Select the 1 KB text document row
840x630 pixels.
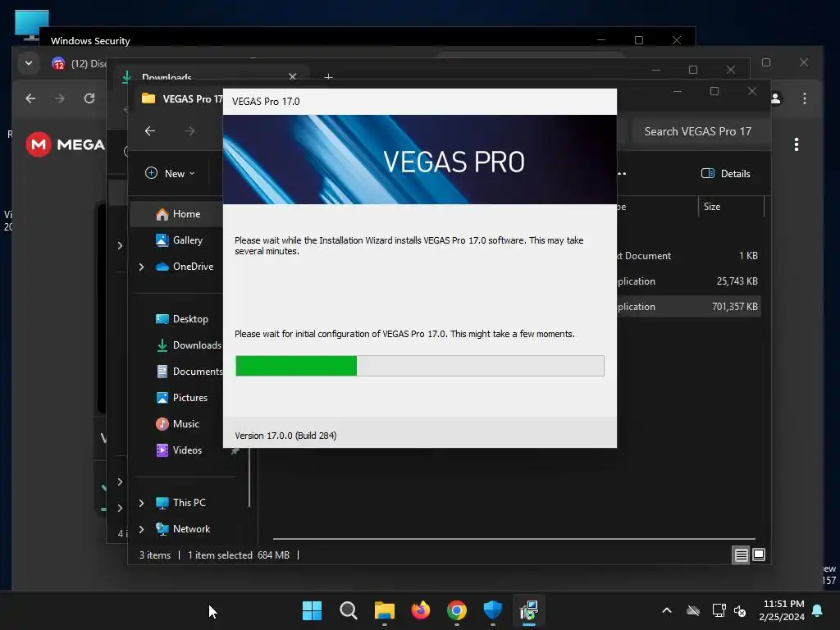point(688,256)
